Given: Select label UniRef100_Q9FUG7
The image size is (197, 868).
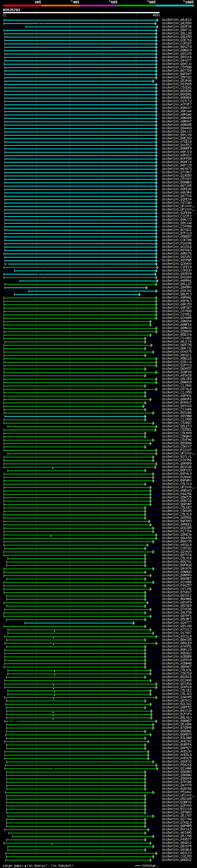Looking at the screenshot, I should click(177, 308).
